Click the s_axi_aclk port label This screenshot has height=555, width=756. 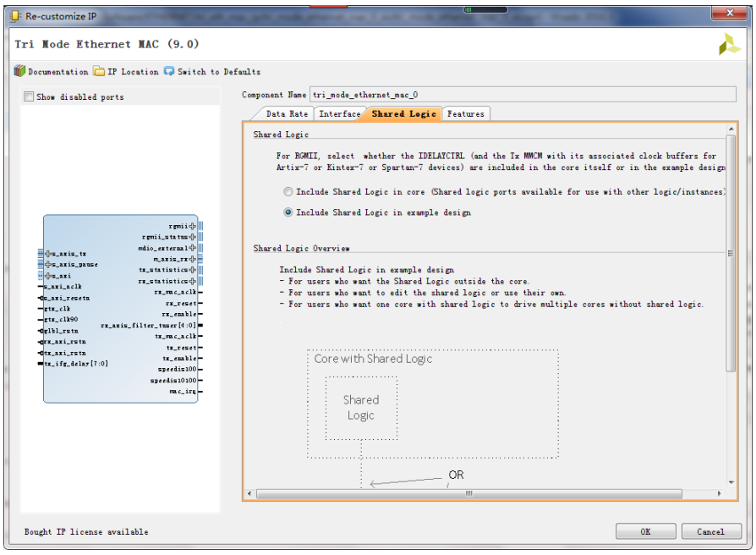(x=63, y=287)
